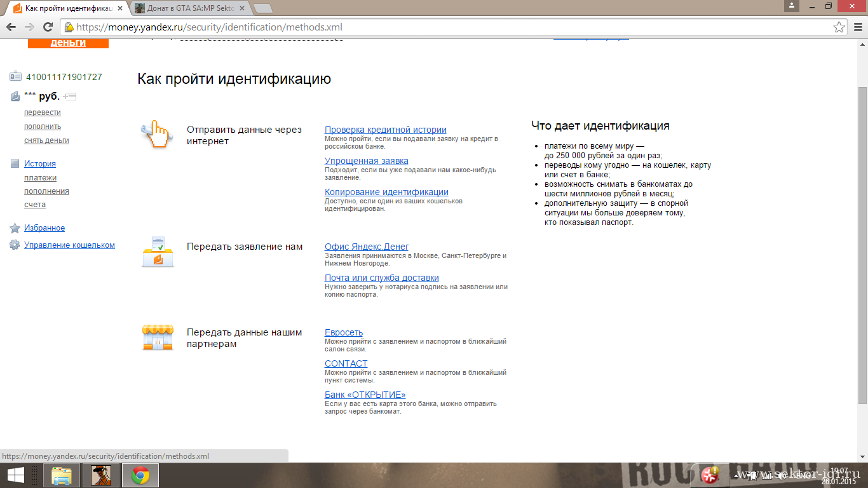Click the padlock icon in address bar
Screen dimensions: 868x488
pos(69,27)
